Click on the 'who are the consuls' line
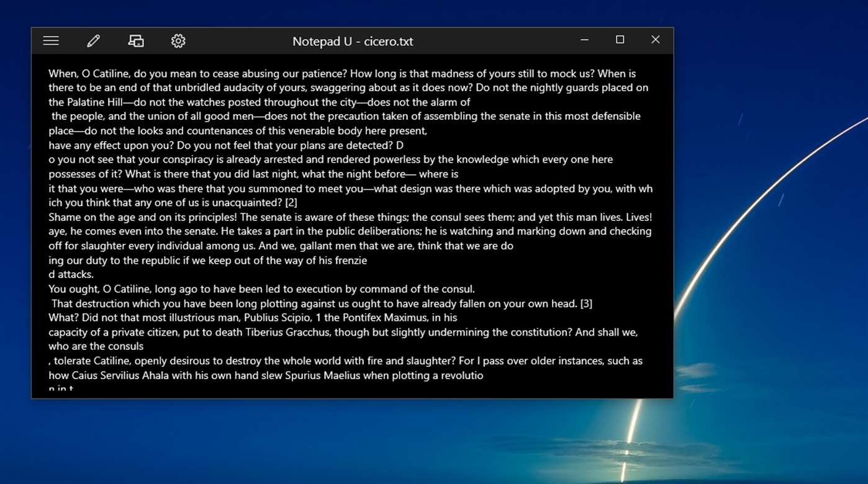This screenshot has width=868, height=484. [96, 346]
